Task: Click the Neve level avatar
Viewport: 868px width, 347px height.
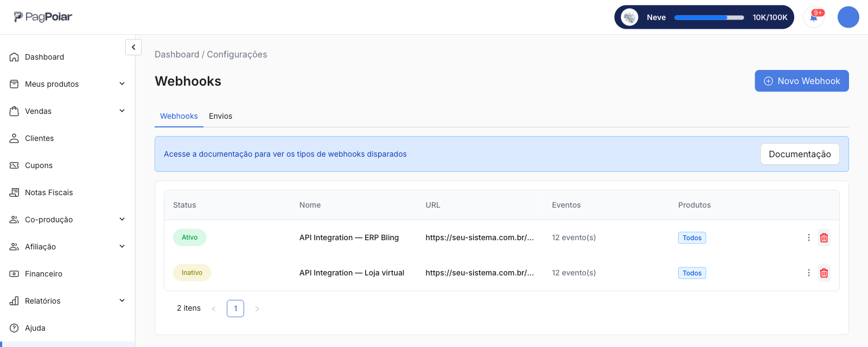Action: point(629,17)
